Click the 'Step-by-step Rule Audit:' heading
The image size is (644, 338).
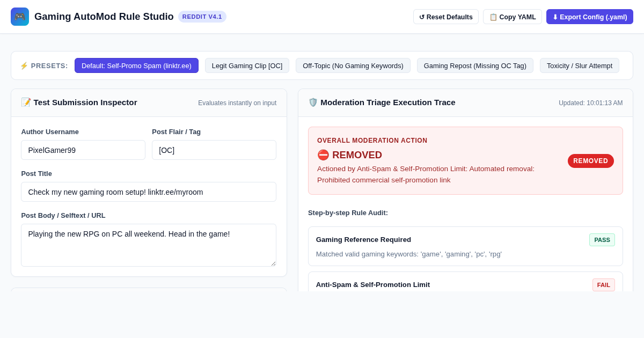coord(348,213)
